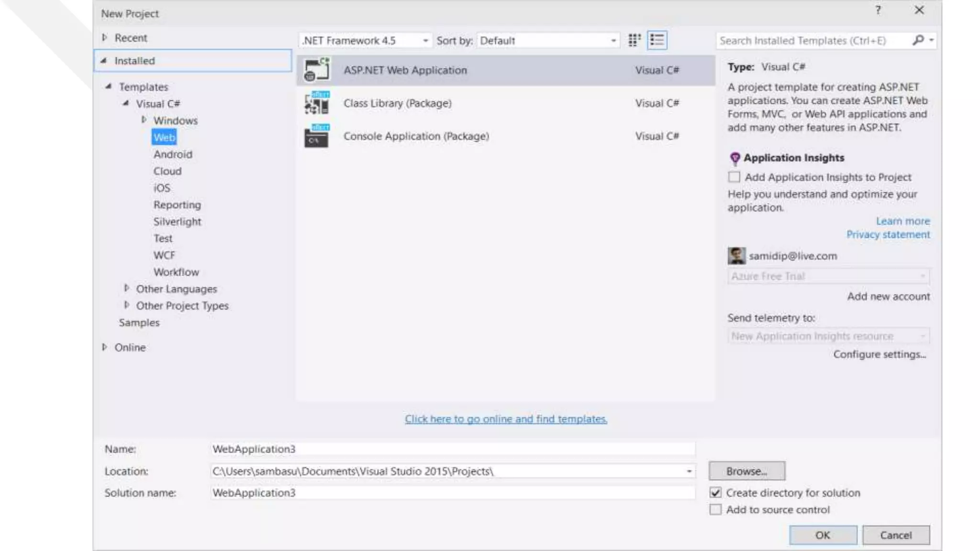Check Add to source control
This screenshot has height=551, width=980.
pyautogui.click(x=715, y=510)
